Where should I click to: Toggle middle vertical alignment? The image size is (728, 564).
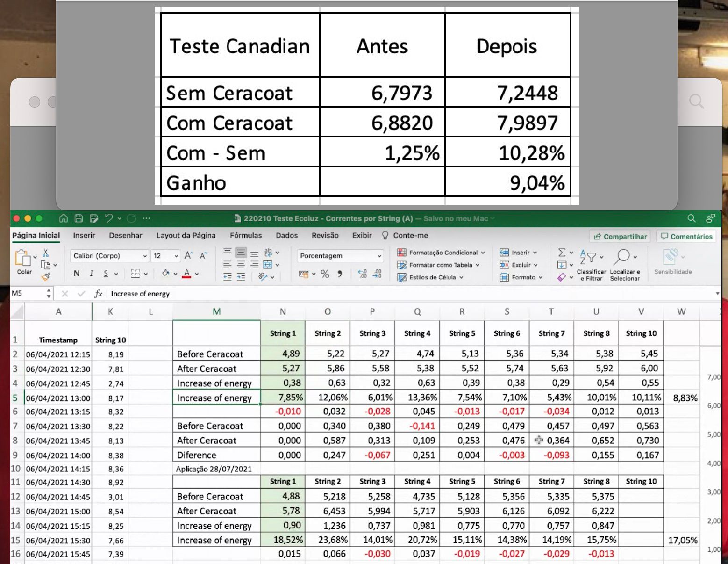[x=241, y=253]
